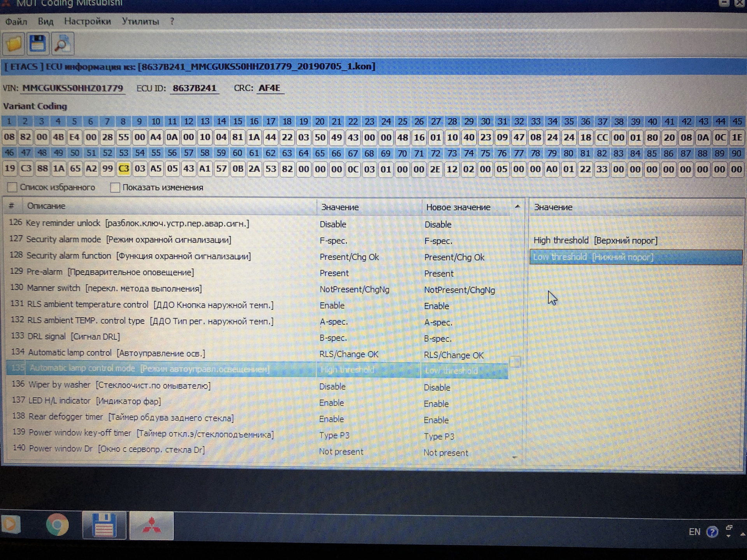747x560 pixels.
Task: Select row 136 Wiper by washer
Action: click(257, 386)
